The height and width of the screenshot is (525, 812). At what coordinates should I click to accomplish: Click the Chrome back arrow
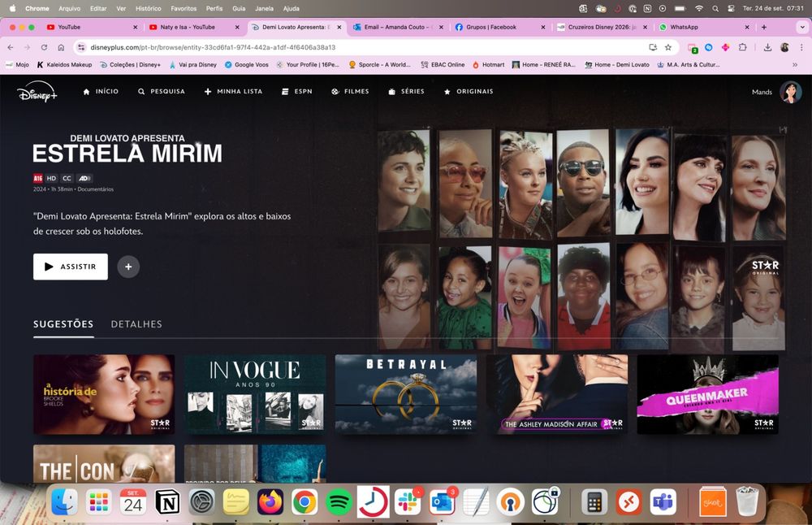11,47
